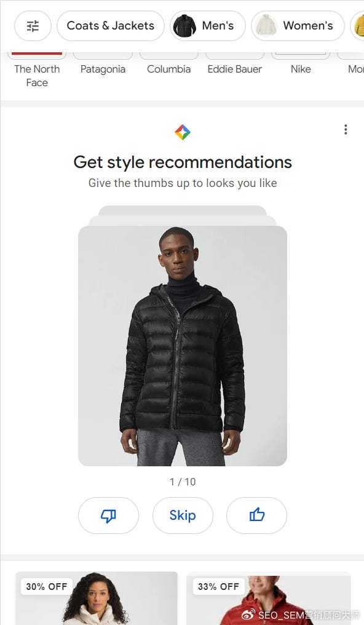Open the 33% OFF red jacket card
The width and height of the screenshot is (364, 625).
pos(269,599)
